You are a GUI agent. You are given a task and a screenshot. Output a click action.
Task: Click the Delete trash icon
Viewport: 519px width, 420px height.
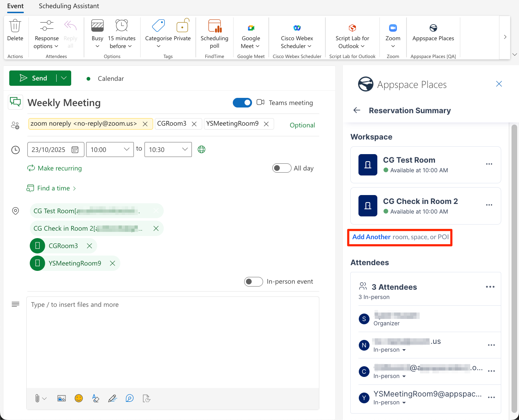15,26
